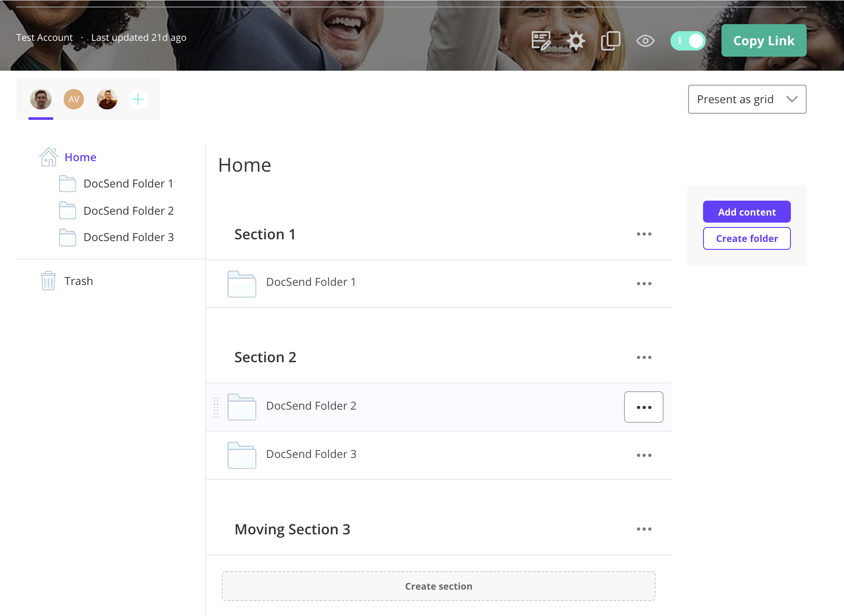Open DocSend Folder 3 row options menu
This screenshot has width=844, height=616.
pos(644,455)
